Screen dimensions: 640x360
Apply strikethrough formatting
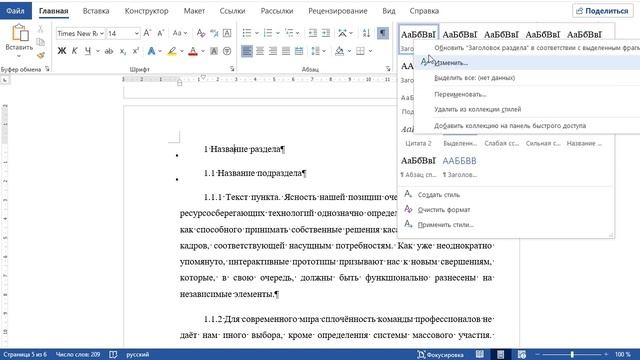(109, 51)
